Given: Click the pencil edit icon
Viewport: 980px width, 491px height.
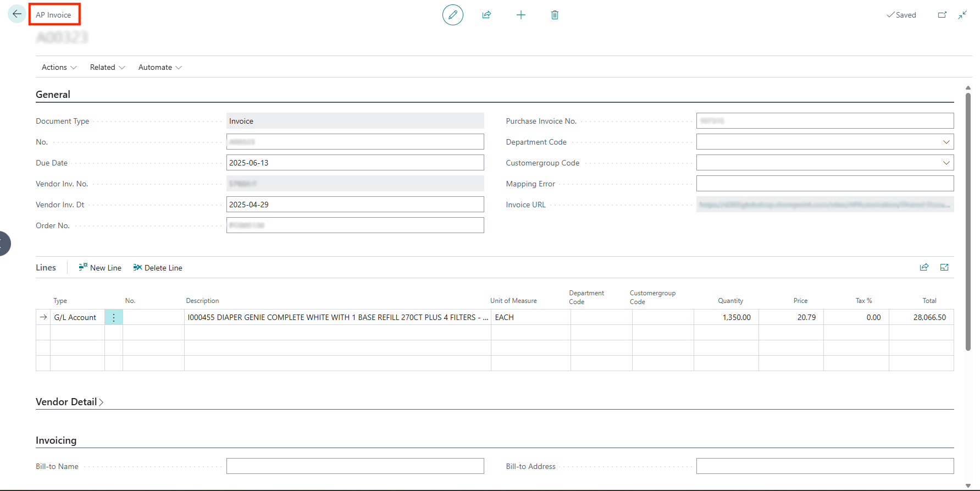Looking at the screenshot, I should [452, 15].
